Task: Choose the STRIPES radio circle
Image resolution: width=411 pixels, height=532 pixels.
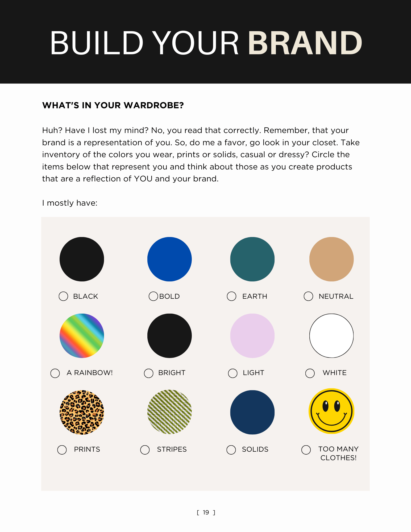Action: tap(145, 450)
